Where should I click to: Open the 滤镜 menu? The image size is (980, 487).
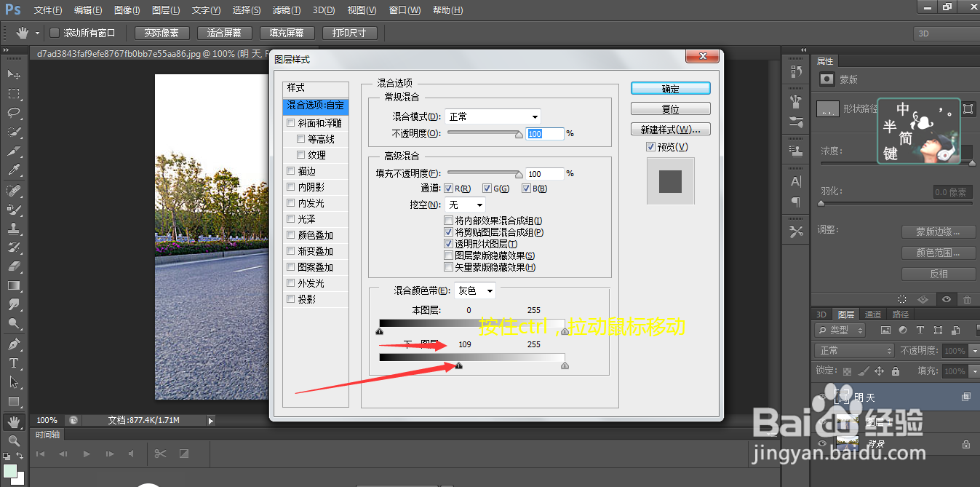pyautogui.click(x=286, y=9)
